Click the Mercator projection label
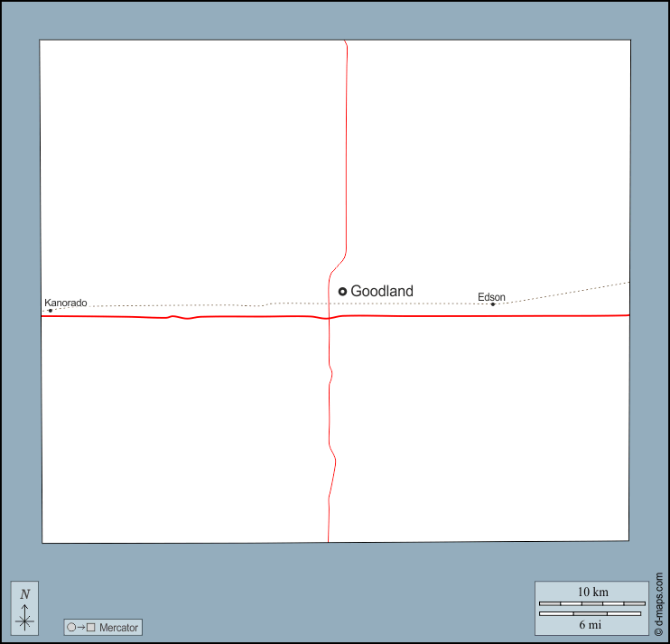This screenshot has width=670, height=644. point(119,627)
